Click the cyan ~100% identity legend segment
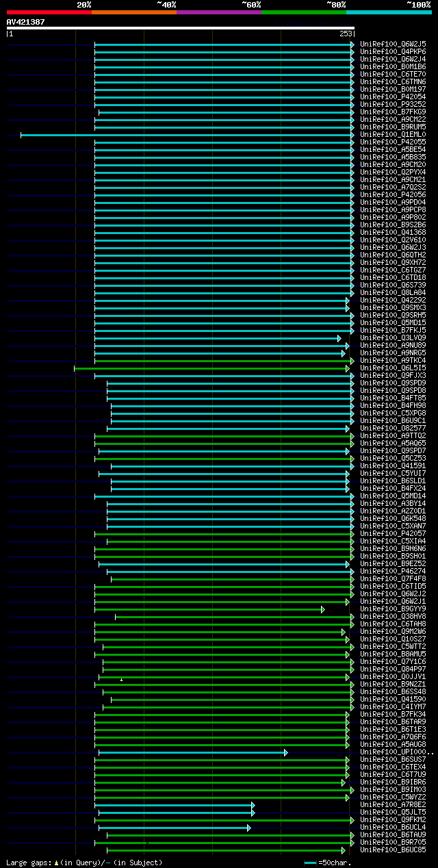438x868 pixels. click(x=389, y=12)
